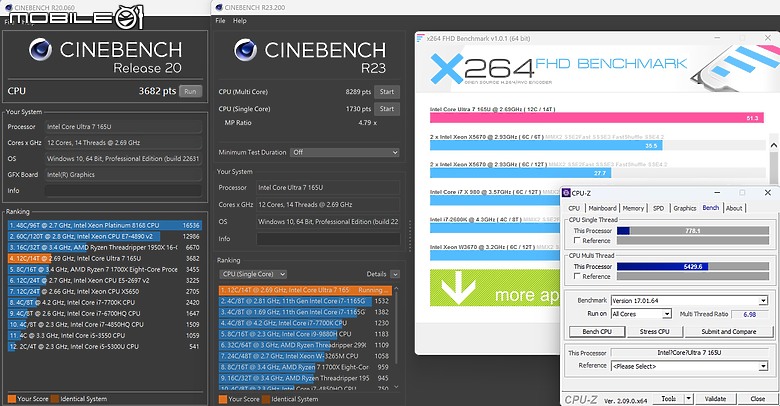Select Xeon Platinum 8168 row in R20 ranking

(104, 225)
